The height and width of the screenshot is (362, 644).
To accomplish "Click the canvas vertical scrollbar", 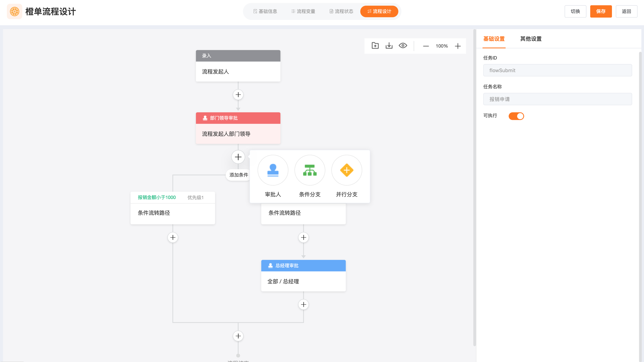I will click(x=474, y=187).
